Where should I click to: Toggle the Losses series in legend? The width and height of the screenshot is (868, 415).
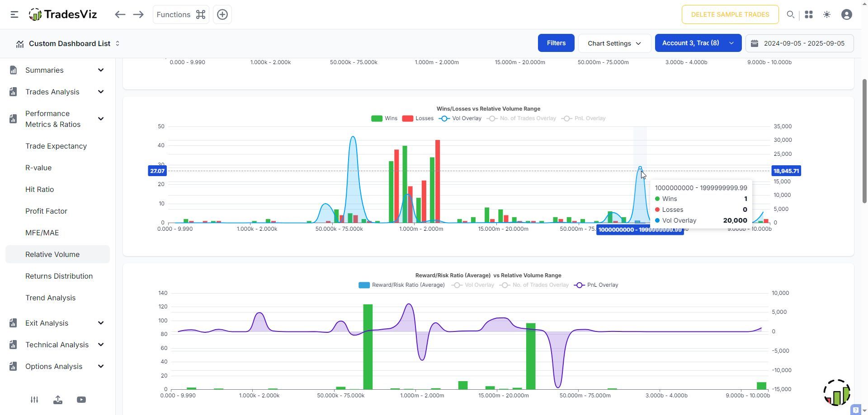pos(418,118)
